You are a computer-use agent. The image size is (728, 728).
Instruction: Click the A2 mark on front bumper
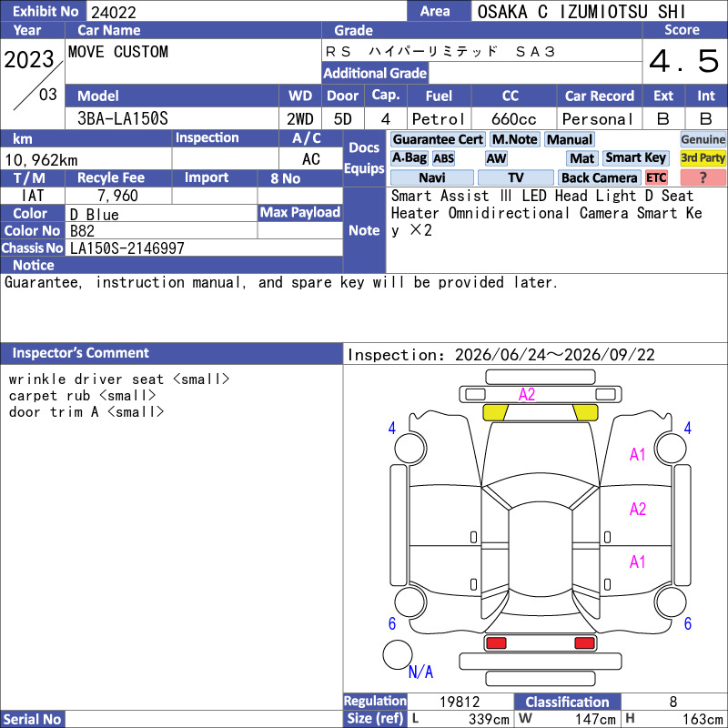click(527, 395)
